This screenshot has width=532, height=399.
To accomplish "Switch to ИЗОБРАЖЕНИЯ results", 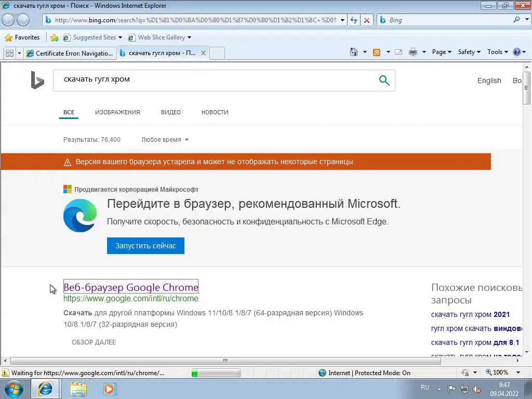I will [x=117, y=112].
